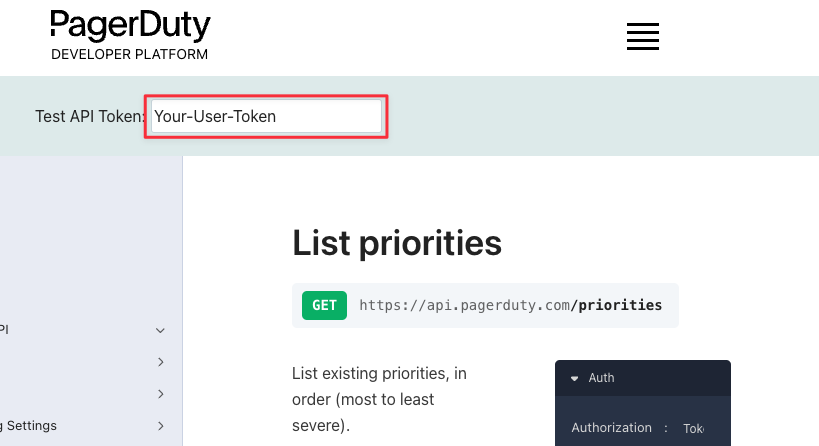Click the bold /priorities path segment

(616, 305)
